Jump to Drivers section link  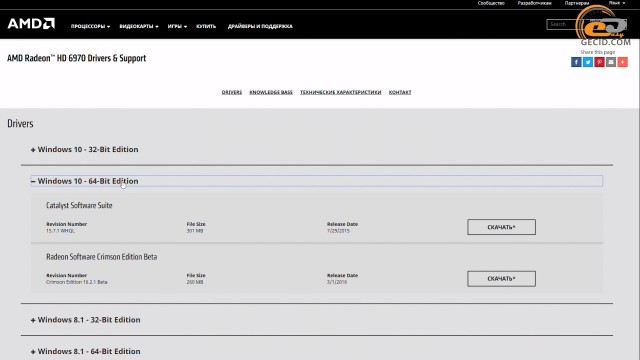pos(232,92)
